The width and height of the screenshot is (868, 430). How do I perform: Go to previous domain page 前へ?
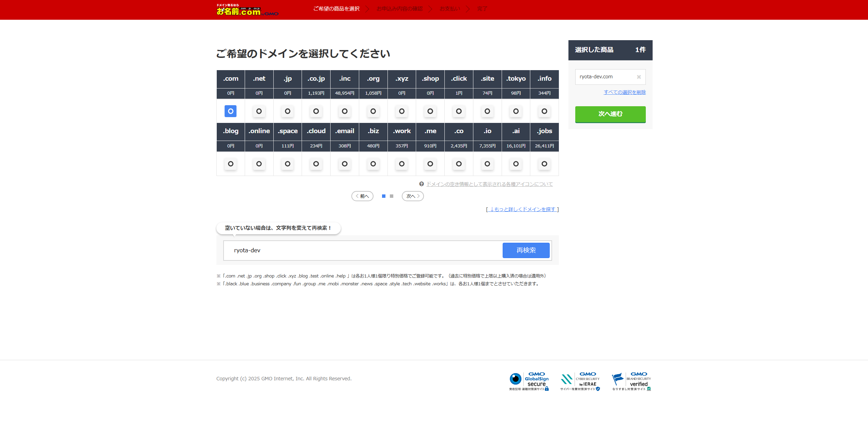pos(362,196)
